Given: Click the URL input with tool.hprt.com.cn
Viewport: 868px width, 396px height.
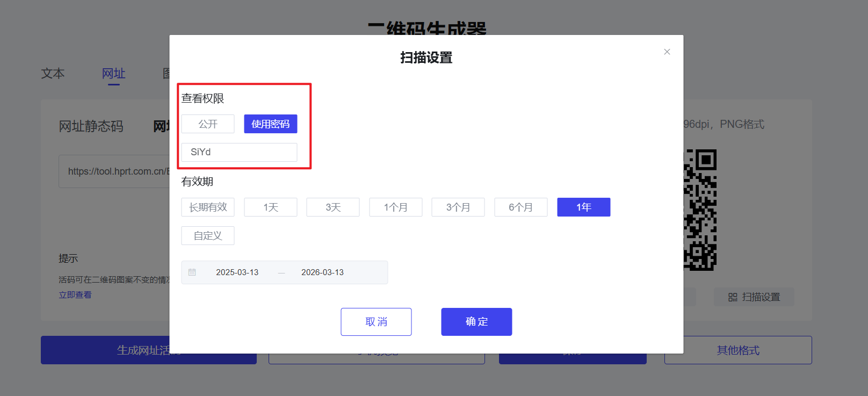Looking at the screenshot, I should pyautogui.click(x=114, y=171).
